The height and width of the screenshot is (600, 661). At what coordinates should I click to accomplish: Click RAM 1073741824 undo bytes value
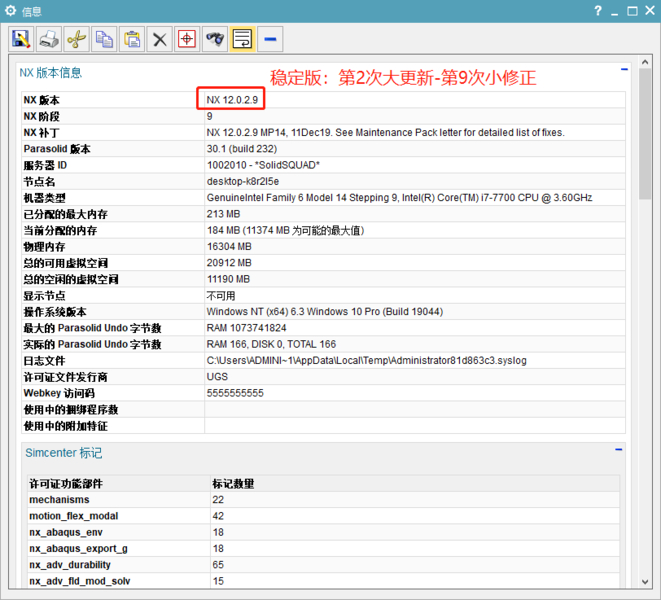(x=246, y=328)
